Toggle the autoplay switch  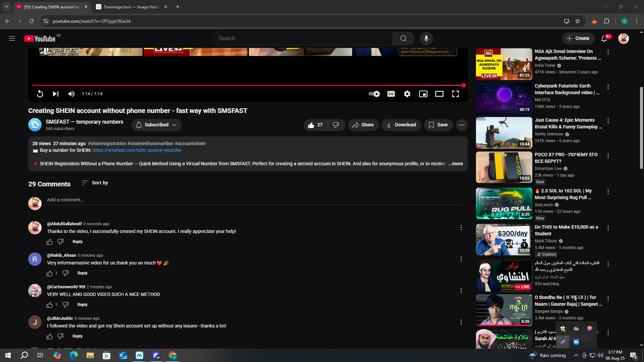coord(374,94)
